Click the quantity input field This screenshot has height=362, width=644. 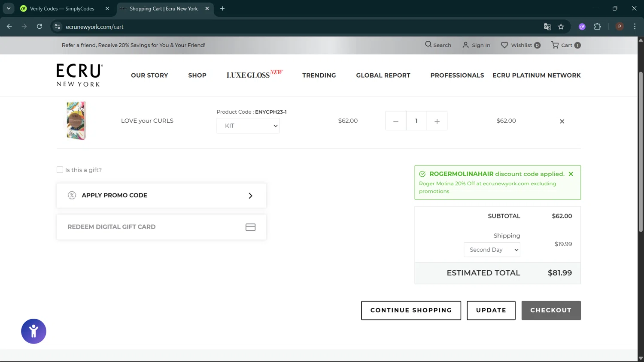coord(416,121)
